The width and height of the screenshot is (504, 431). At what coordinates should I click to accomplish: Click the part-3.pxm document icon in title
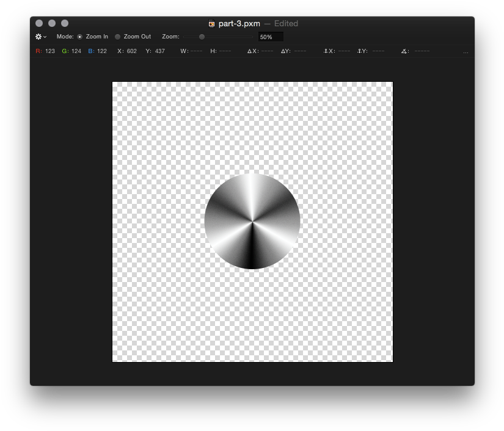(211, 24)
